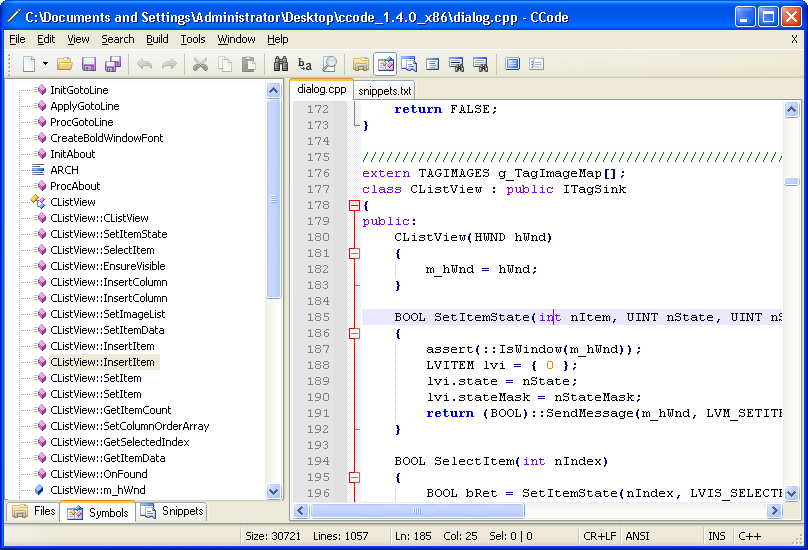Screen dimensions: 808x550
Task: Click the editor vertical scroll-down arrow
Action: coord(792,493)
